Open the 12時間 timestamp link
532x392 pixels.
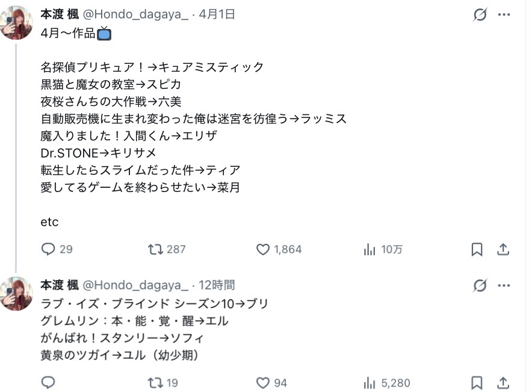point(217,285)
